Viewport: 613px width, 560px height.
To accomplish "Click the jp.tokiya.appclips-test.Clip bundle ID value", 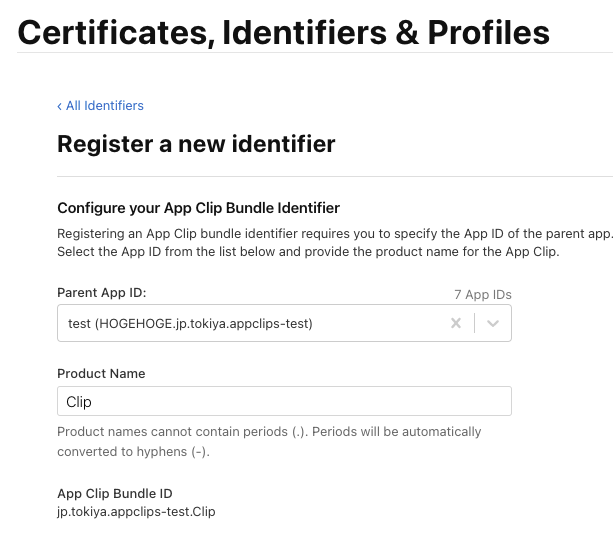I will point(136,512).
